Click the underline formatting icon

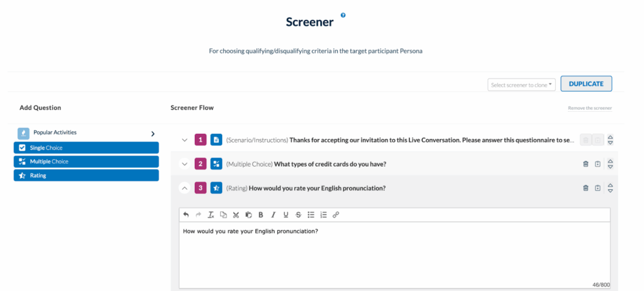point(286,215)
